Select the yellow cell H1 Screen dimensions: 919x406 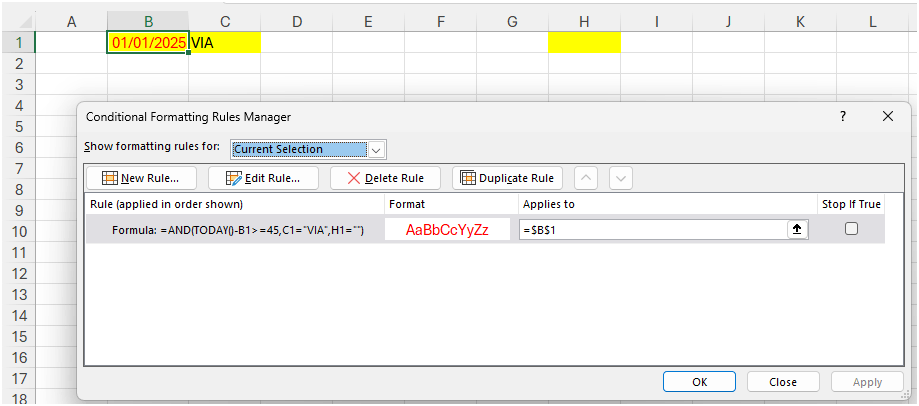click(x=584, y=42)
